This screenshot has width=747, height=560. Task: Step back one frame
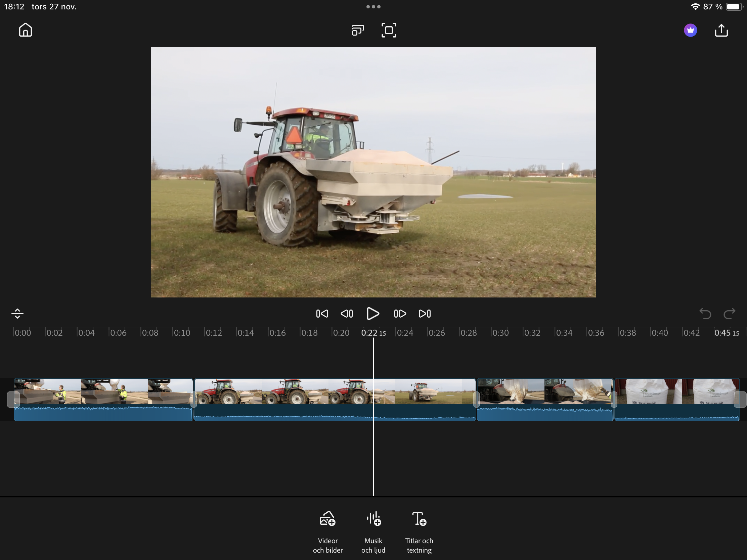[347, 314]
